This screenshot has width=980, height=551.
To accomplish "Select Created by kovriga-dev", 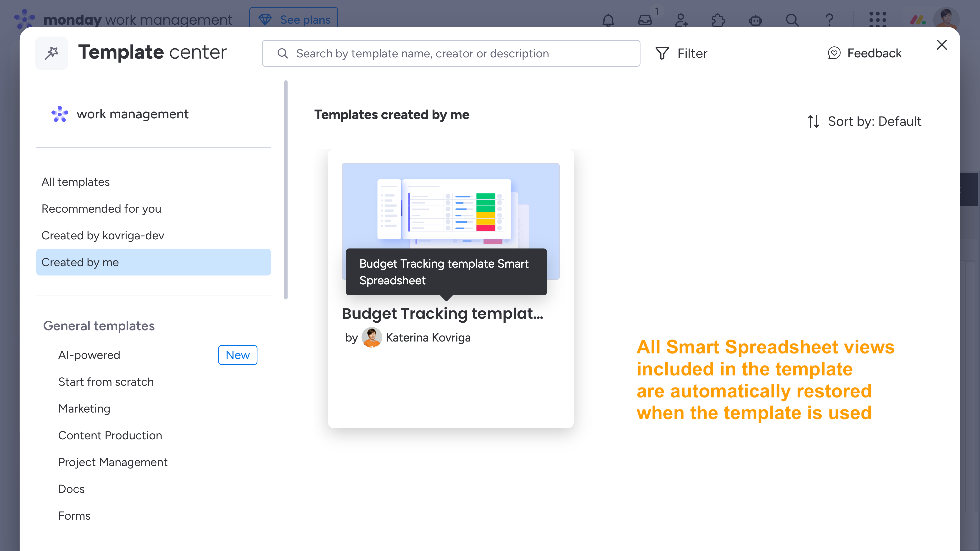I will (x=153, y=235).
